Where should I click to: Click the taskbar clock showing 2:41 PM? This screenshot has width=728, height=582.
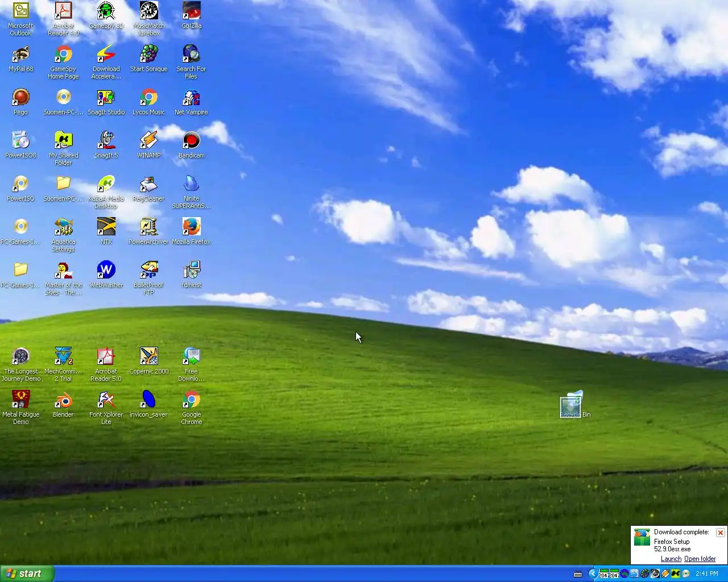707,573
